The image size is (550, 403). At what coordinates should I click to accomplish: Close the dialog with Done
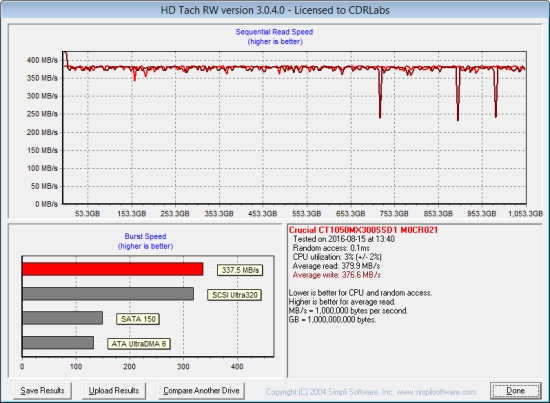(x=515, y=391)
